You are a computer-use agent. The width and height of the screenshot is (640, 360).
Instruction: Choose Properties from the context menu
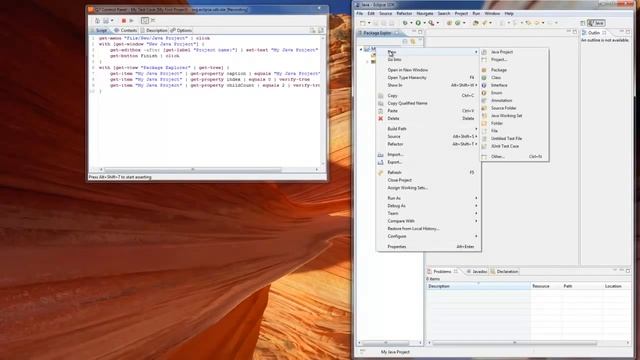(x=428, y=247)
